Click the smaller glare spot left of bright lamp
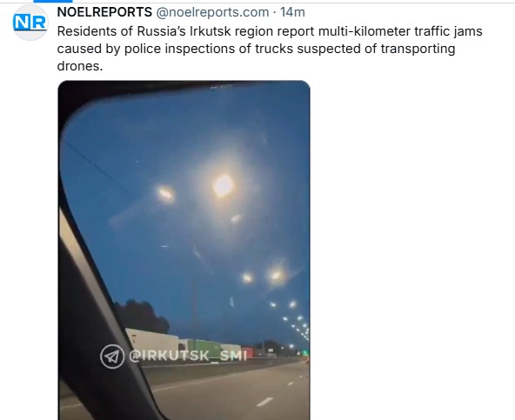The image size is (515, 420). coord(166,194)
